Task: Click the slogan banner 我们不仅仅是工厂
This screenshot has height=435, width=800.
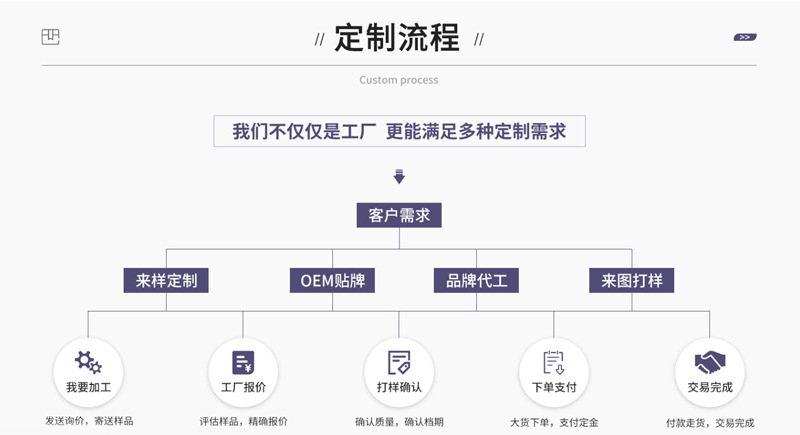Action: pos(399,131)
